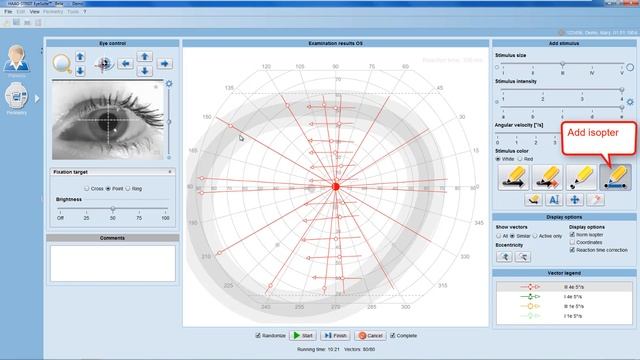This screenshot has height=360, width=640.
Task: Open the Patients section in the sidebar
Action: pyautogui.click(x=16, y=59)
